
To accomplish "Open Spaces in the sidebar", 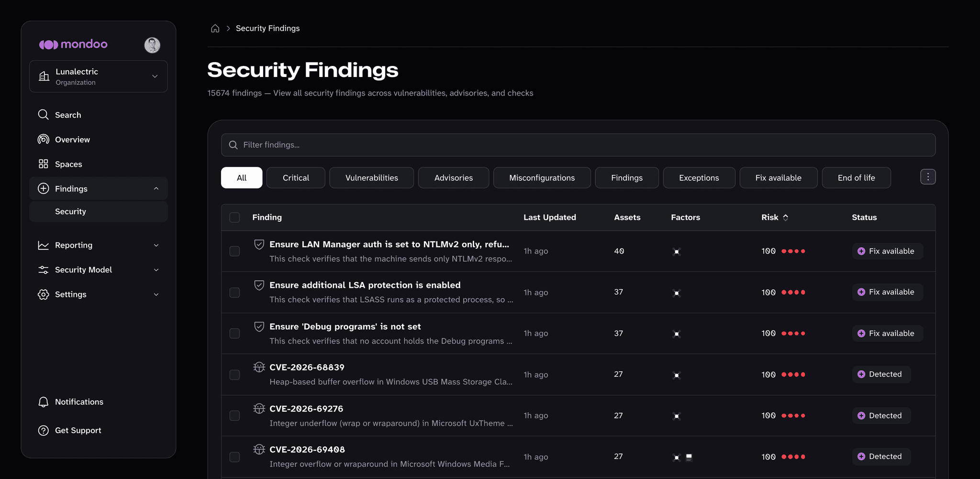I will click(99, 164).
